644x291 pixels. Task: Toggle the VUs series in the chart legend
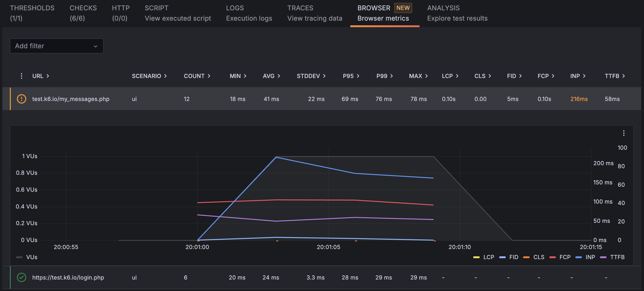point(26,257)
